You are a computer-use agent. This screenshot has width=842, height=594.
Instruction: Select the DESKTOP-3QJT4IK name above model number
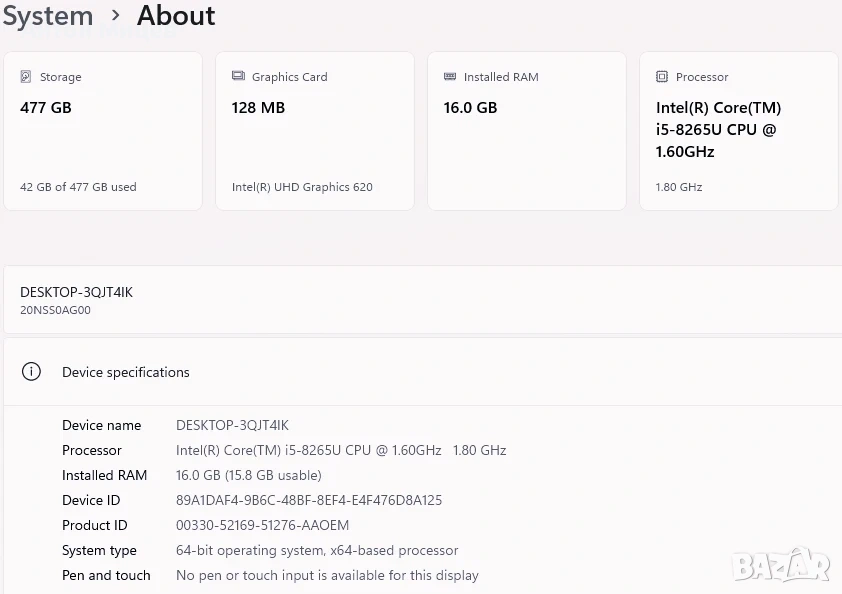tap(76, 292)
